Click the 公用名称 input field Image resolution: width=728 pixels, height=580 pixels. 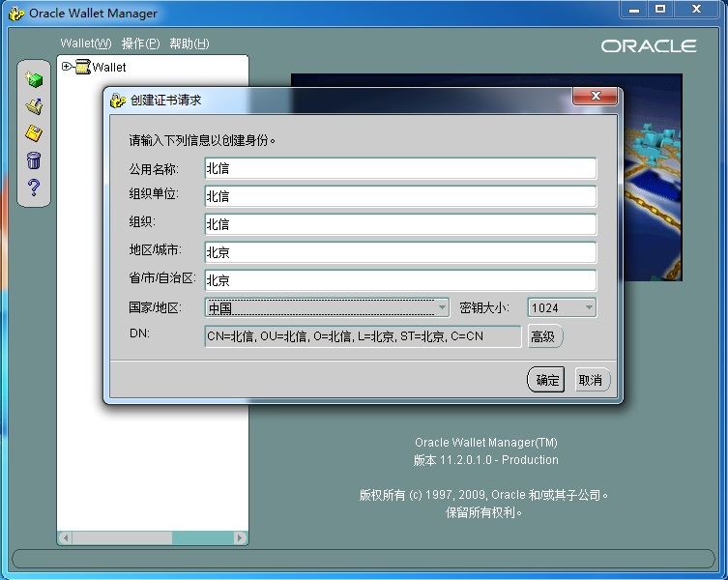[x=400, y=168]
